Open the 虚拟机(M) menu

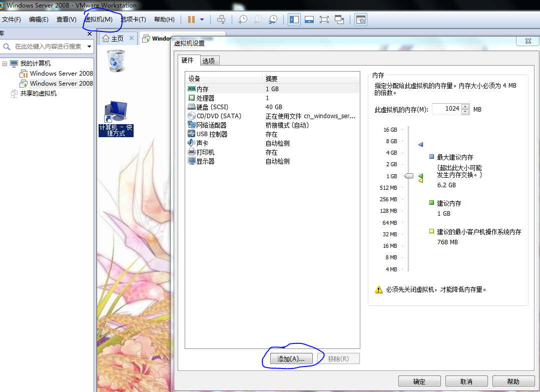(99, 20)
